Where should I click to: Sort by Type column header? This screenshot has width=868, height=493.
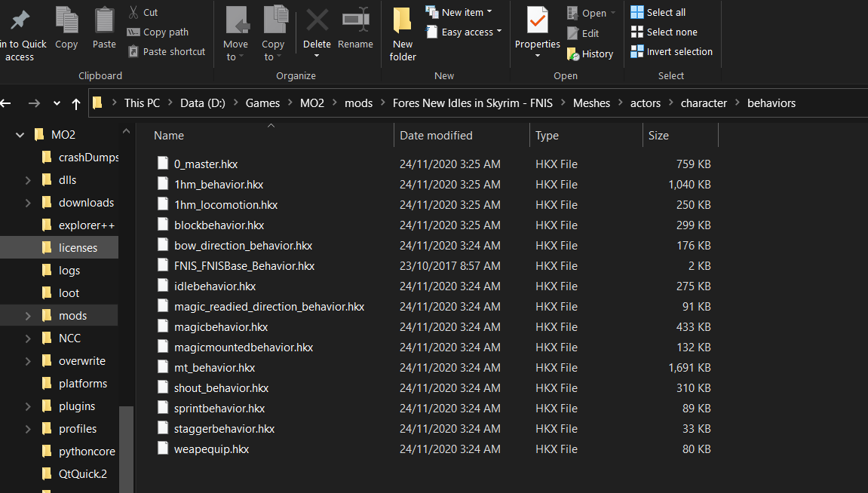pyautogui.click(x=586, y=136)
